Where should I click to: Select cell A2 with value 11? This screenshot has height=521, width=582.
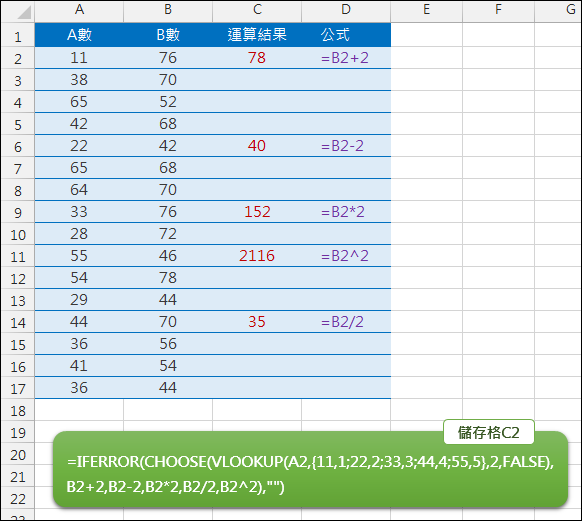pos(79,58)
